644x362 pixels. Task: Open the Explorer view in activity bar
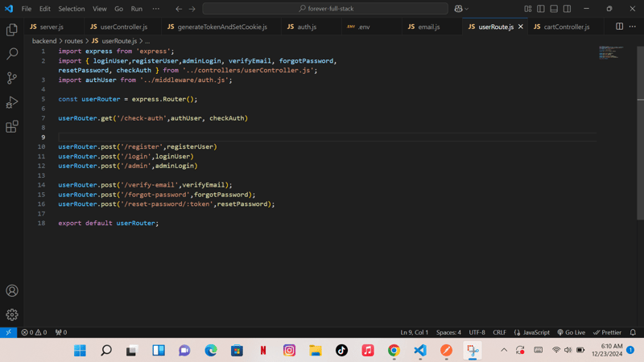(12, 30)
